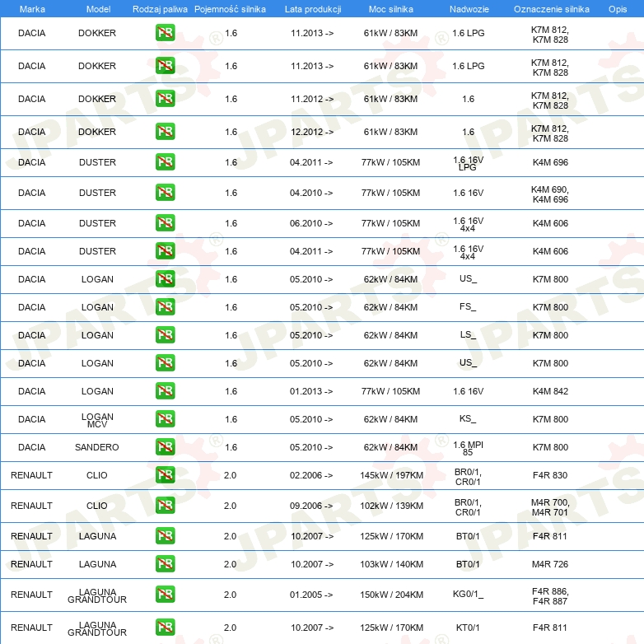Click the Oznaczenie silnika column header
The width and height of the screenshot is (644, 644).
click(x=551, y=9)
